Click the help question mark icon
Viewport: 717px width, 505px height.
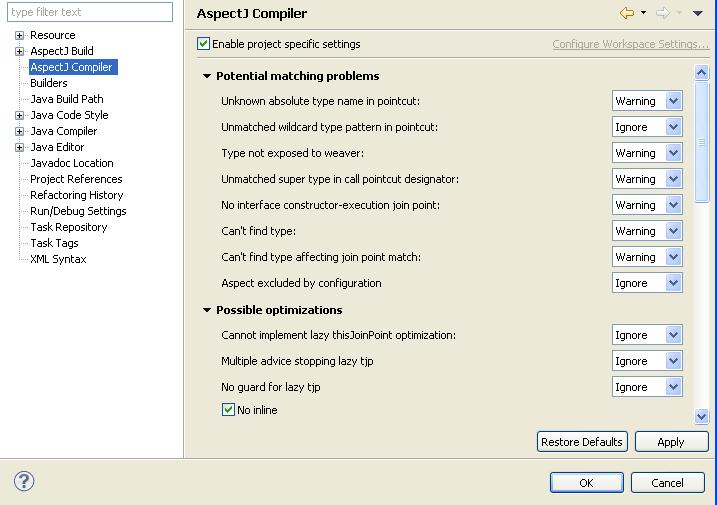click(x=24, y=482)
